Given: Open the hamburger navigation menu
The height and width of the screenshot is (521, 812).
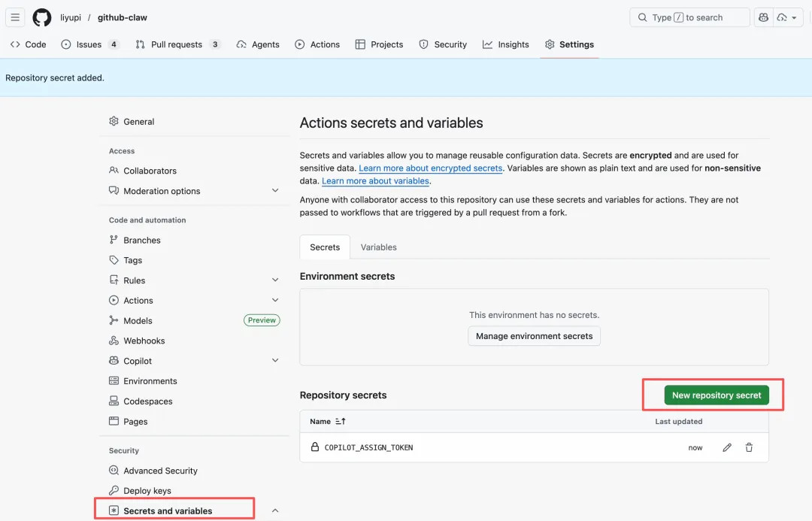Looking at the screenshot, I should pyautogui.click(x=15, y=17).
